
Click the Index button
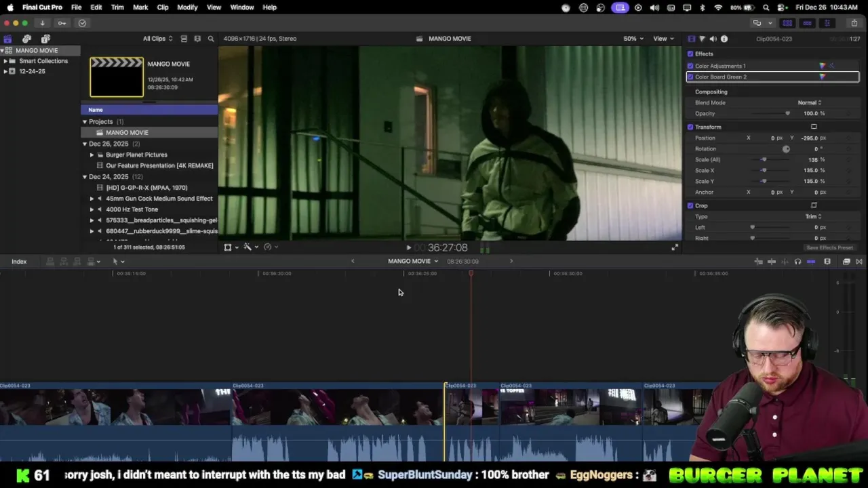[19, 262]
